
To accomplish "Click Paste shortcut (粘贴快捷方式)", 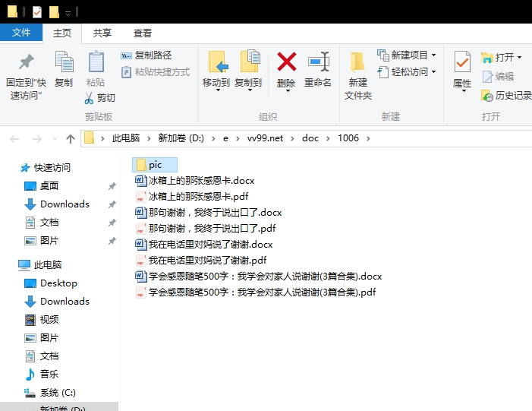I will (156, 72).
